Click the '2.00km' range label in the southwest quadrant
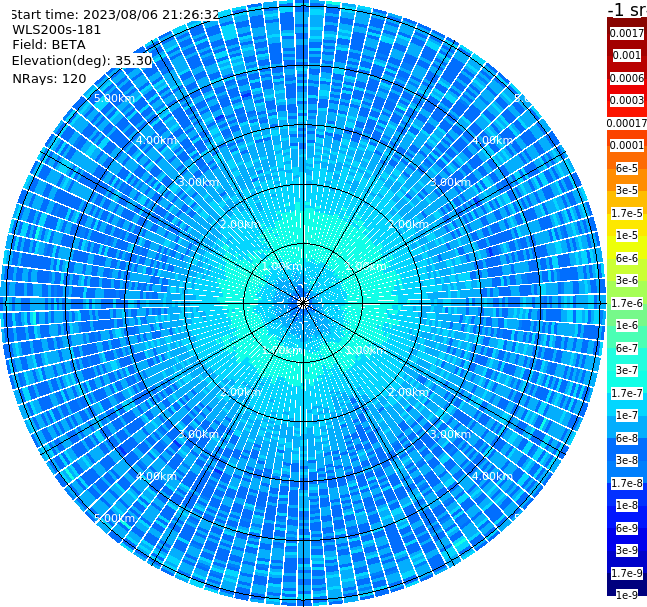Screen dimensions: 647x607 pyautogui.click(x=240, y=392)
